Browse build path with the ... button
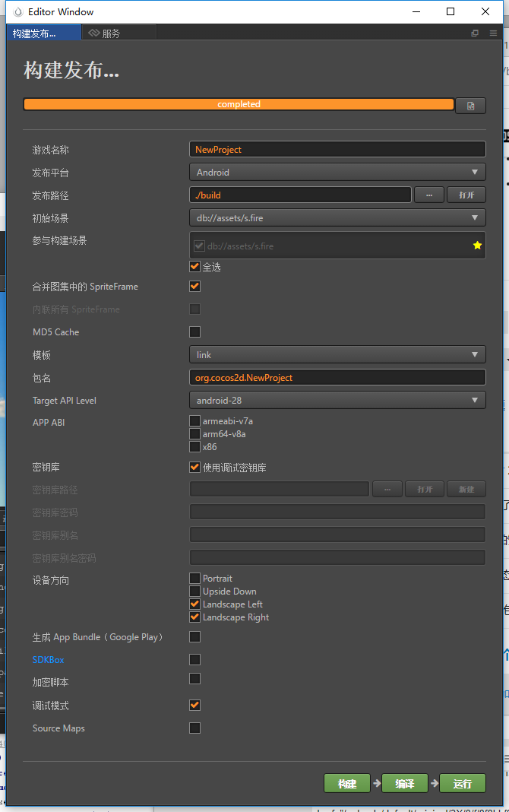Screen dimensions: 509x812 (428, 195)
